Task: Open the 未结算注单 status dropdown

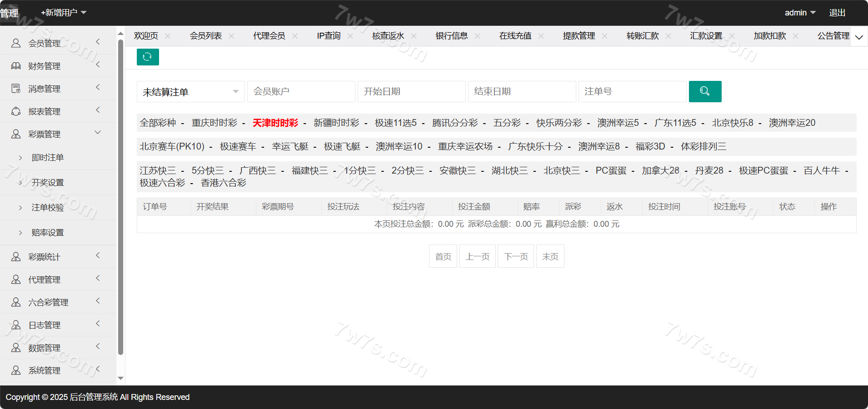Action: (x=190, y=92)
